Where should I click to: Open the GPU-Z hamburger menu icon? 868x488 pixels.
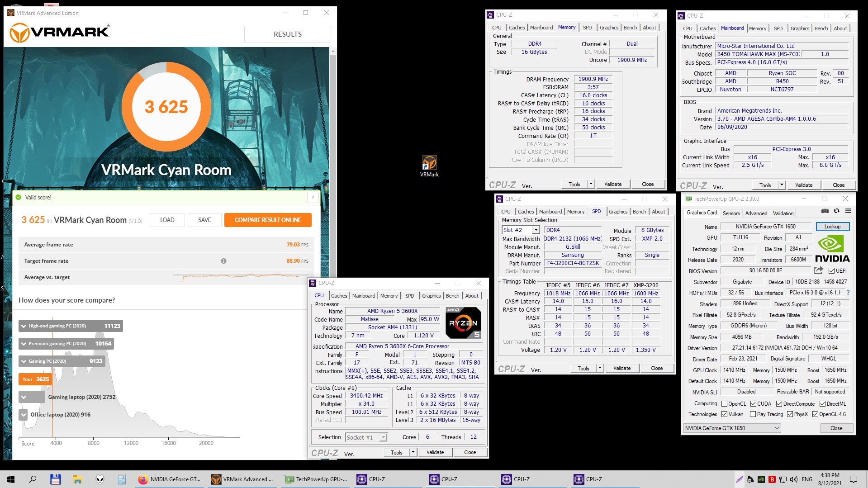(848, 211)
